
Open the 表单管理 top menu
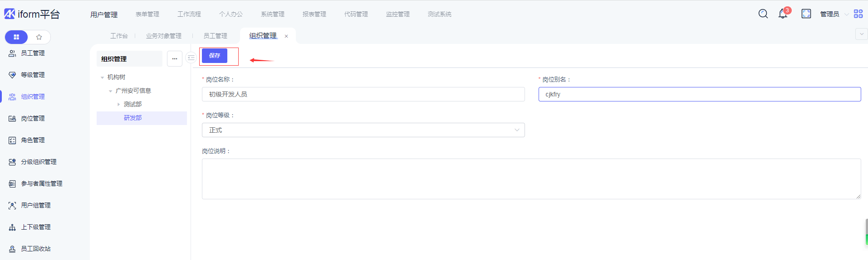click(147, 14)
